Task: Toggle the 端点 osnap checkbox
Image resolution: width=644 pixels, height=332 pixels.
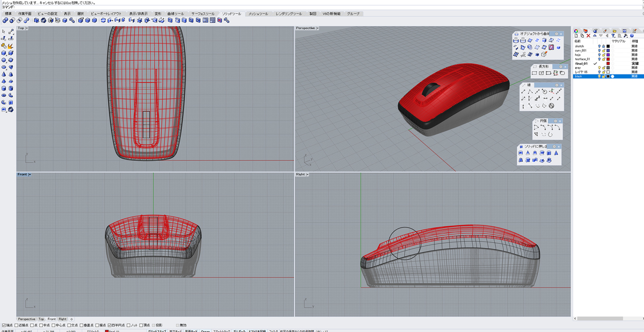Action: pyautogui.click(x=4, y=325)
